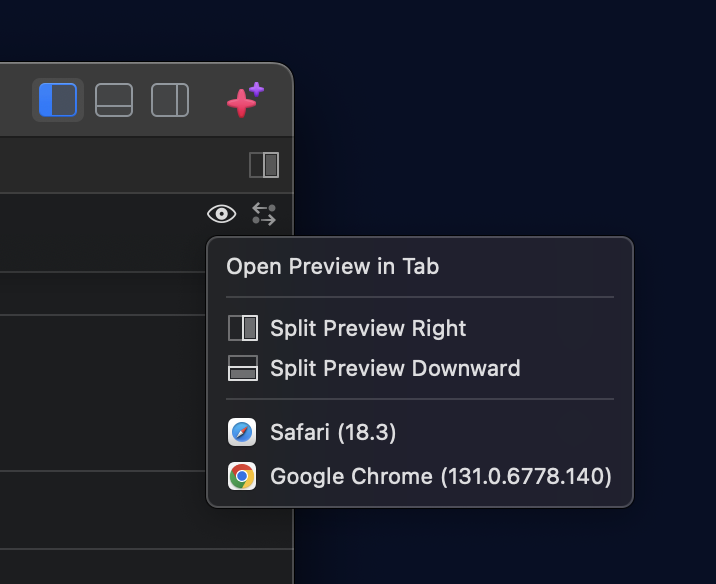The image size is (716, 584).
Task: Open the pink sparkle AI assistant
Action: click(x=246, y=100)
